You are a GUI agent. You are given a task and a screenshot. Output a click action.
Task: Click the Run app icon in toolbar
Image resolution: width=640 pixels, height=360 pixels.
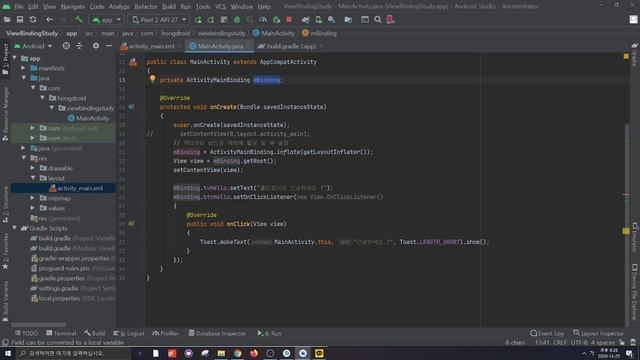click(198, 20)
